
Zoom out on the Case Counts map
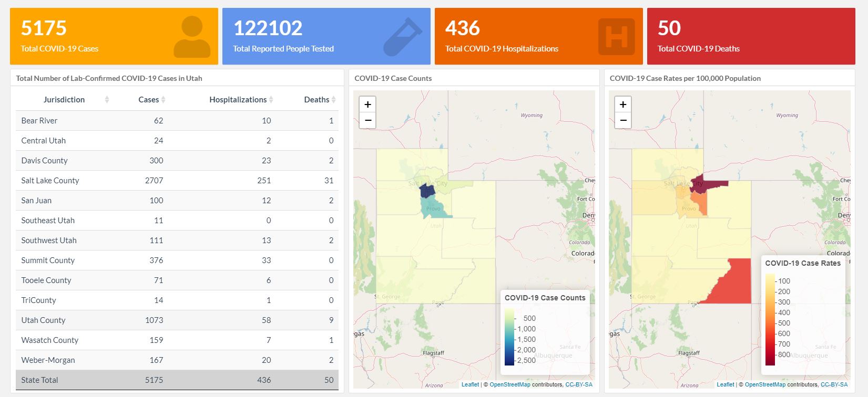pyautogui.click(x=367, y=120)
